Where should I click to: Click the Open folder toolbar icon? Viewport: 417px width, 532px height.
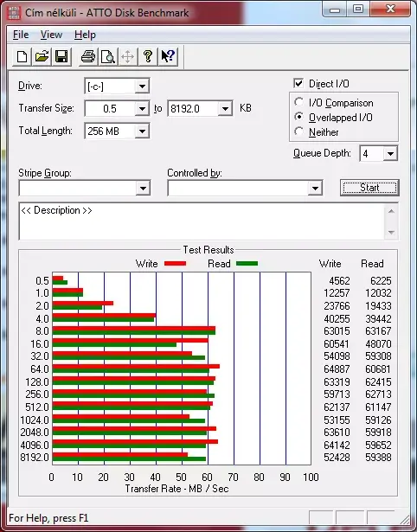[42, 56]
